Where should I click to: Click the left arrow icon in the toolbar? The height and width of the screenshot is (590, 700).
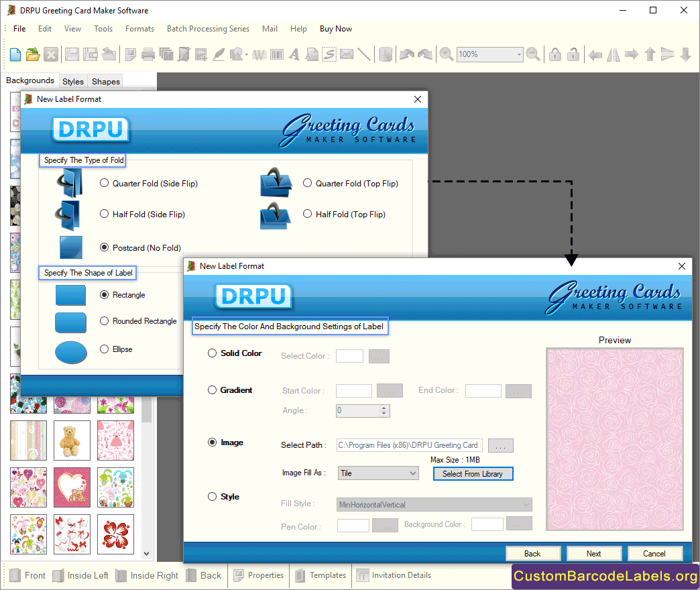(x=595, y=55)
